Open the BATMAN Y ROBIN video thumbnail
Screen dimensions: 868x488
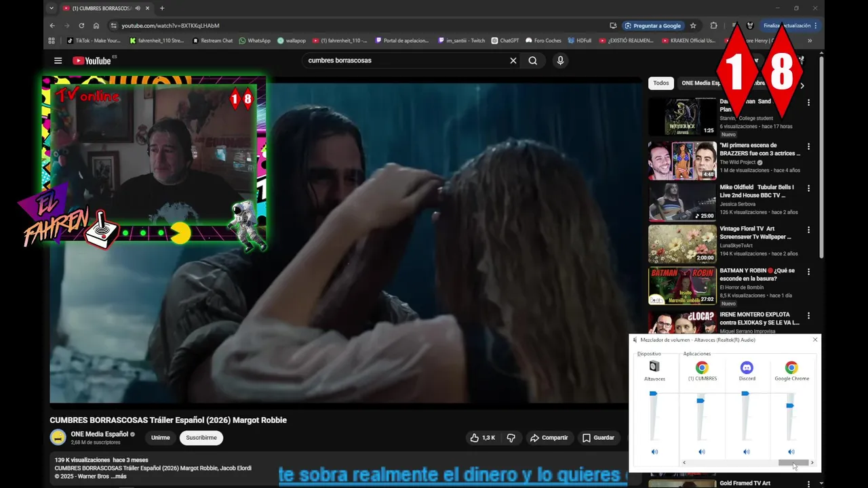click(682, 286)
